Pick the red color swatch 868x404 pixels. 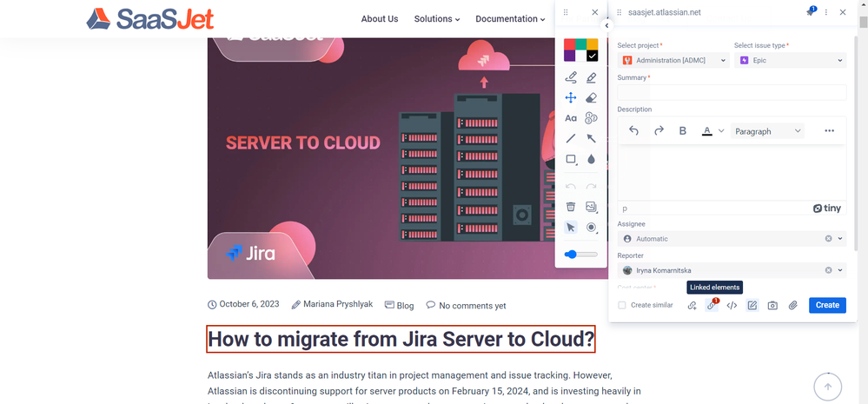point(570,44)
